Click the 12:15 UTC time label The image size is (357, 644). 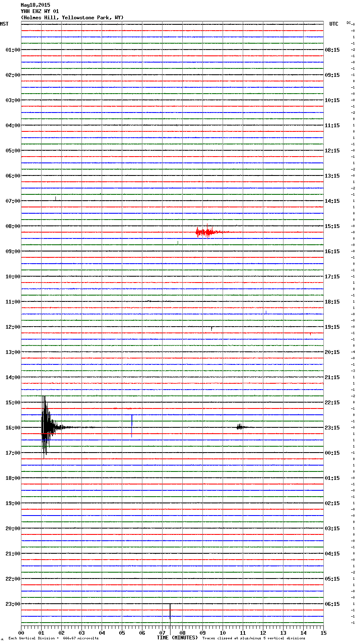(332, 151)
